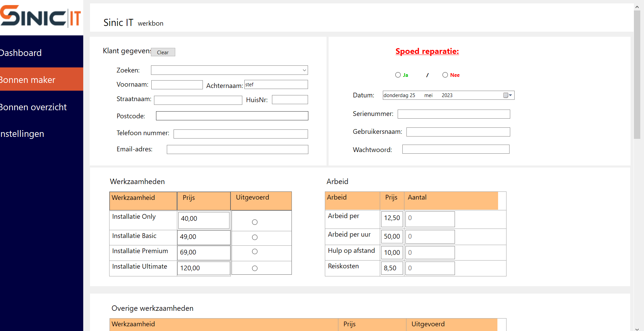Image resolution: width=644 pixels, height=331 pixels.
Task: Click the Reiskosten aantal field
Action: 430,268
